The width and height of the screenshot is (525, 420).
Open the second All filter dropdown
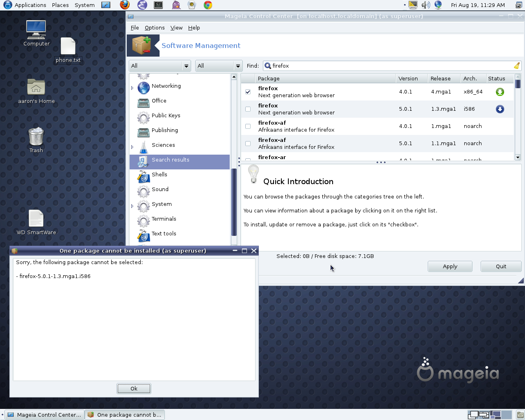tap(219, 66)
